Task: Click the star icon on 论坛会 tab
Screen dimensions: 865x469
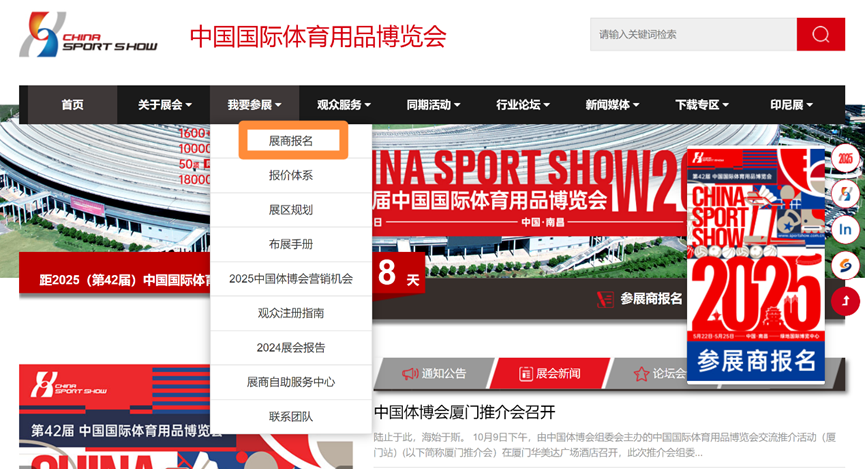Action: coord(641,374)
